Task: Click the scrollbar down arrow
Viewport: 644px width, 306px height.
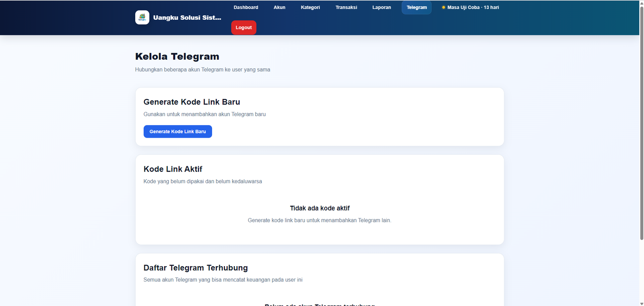Action: (x=642, y=303)
